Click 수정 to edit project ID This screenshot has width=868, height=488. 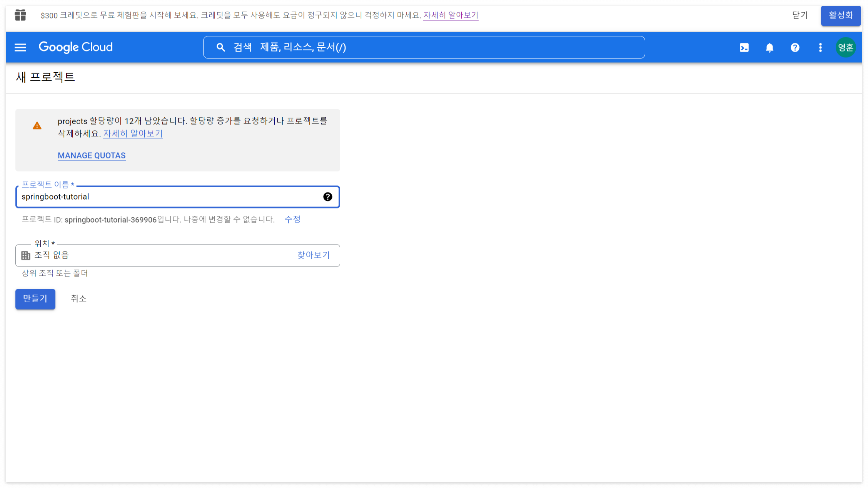(292, 220)
